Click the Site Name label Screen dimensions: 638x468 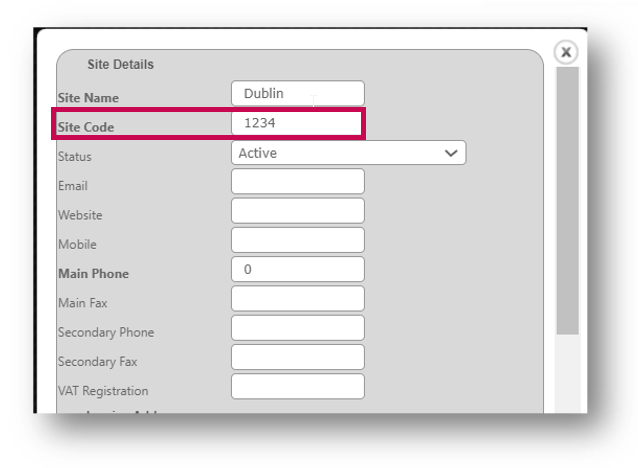click(x=88, y=98)
